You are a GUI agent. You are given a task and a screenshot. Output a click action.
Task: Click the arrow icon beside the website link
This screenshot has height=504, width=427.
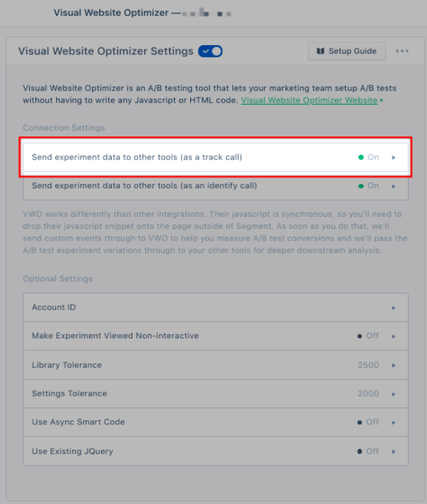coord(382,100)
